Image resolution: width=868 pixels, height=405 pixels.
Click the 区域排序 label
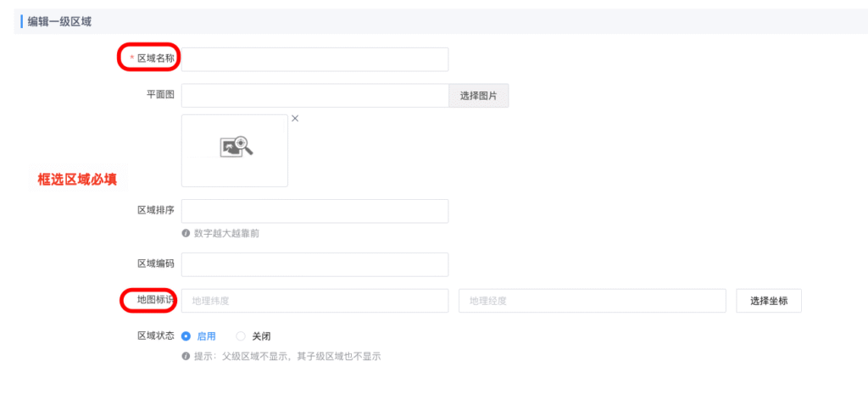click(x=155, y=211)
